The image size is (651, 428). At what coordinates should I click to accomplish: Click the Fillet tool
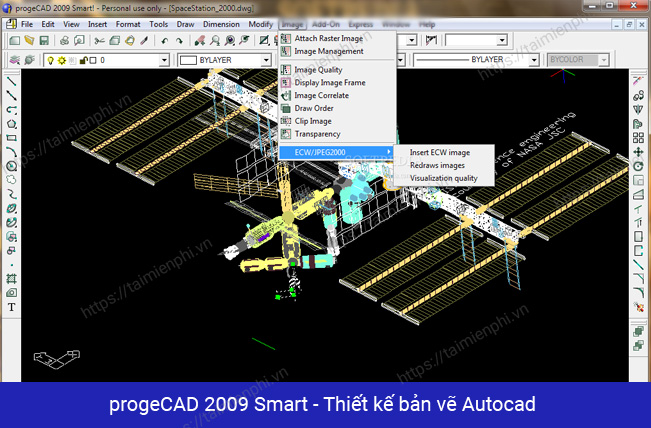638,293
